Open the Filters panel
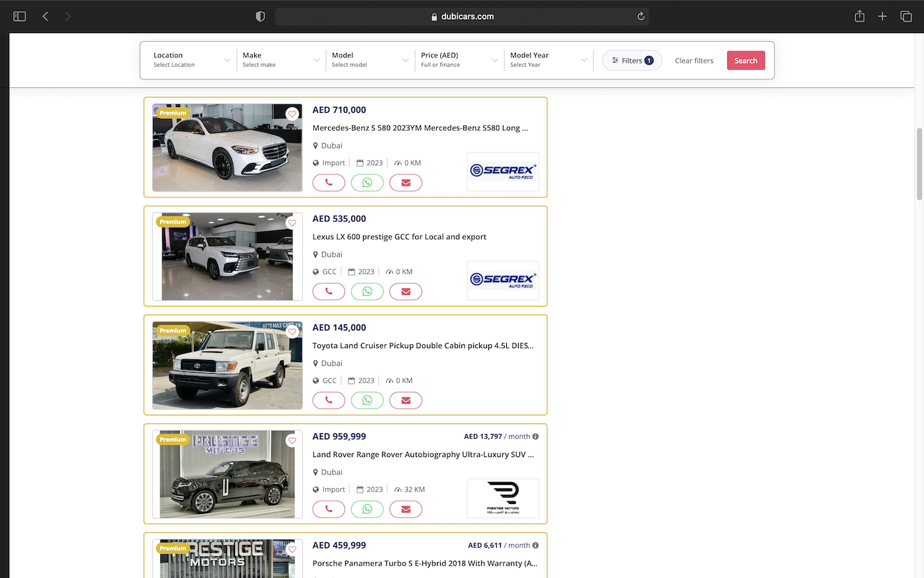Viewport: 924px width, 578px height. click(x=632, y=61)
